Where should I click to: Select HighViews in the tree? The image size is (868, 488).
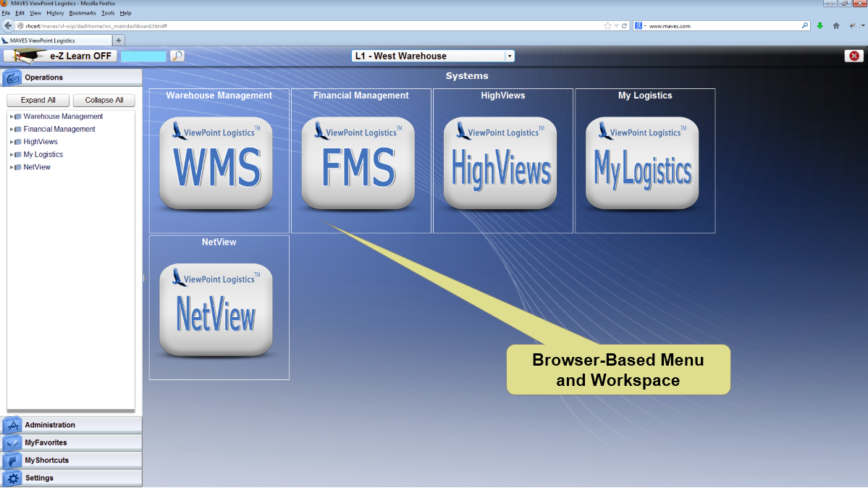[x=41, y=142]
